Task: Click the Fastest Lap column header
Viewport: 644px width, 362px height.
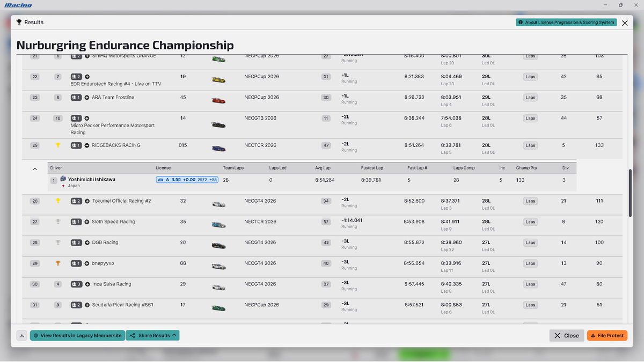Action: [x=372, y=168]
